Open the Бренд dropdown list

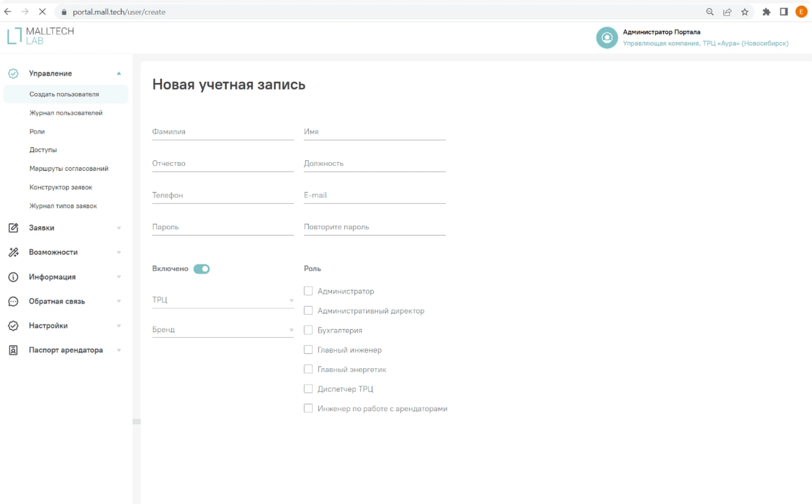click(223, 330)
